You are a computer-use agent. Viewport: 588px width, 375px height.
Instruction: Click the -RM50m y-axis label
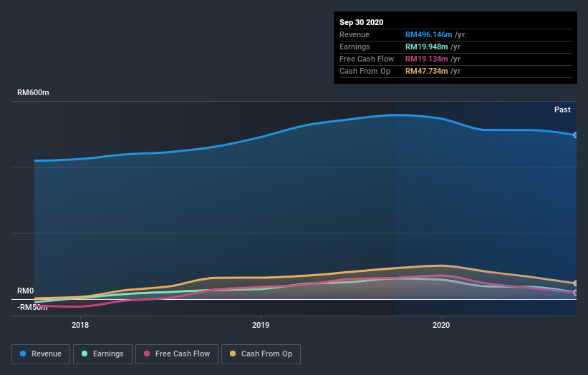click(x=32, y=308)
